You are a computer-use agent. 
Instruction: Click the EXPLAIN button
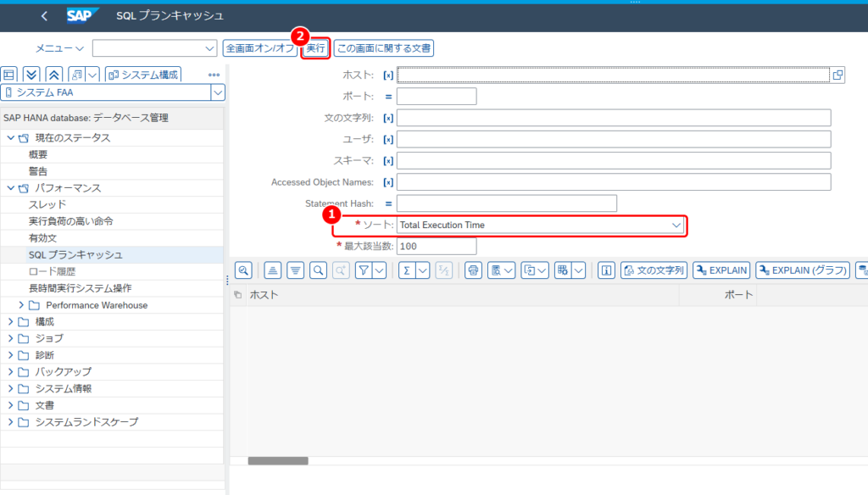[721, 270]
